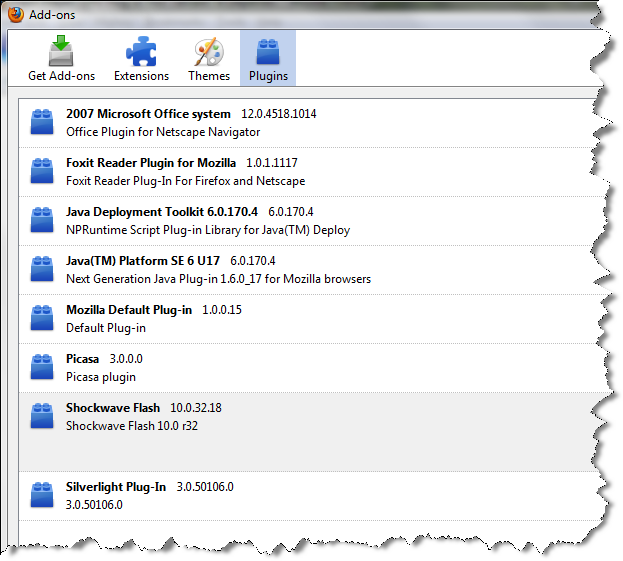Select the Java(TM) Platform SE 6 U17 name

tap(143, 261)
